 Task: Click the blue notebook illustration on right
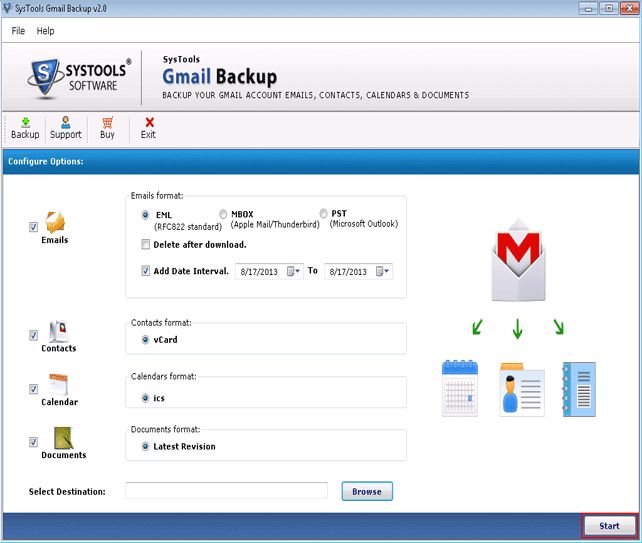point(579,389)
